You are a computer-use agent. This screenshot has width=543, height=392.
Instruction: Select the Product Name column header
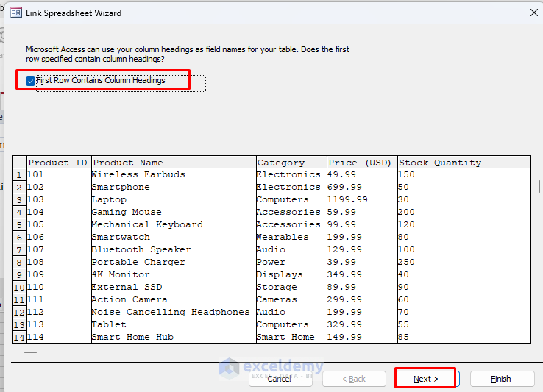click(174, 163)
